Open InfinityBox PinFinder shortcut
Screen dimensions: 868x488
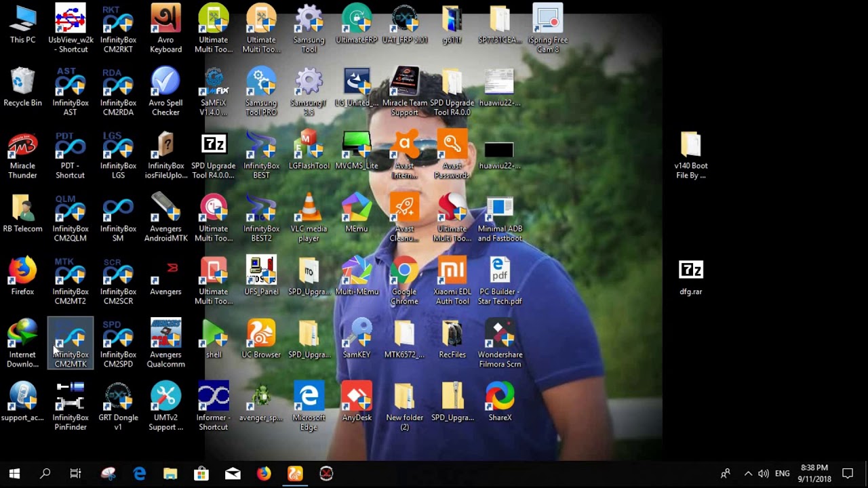[71, 407]
